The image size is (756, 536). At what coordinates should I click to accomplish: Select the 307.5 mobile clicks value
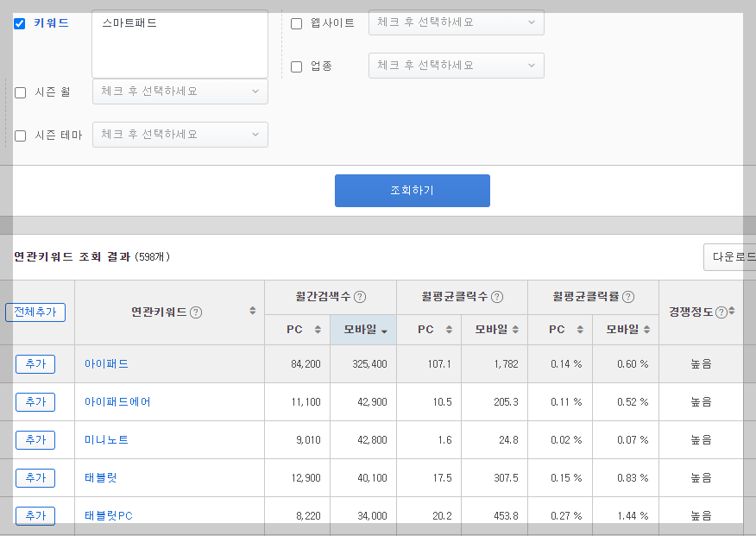pyautogui.click(x=507, y=478)
